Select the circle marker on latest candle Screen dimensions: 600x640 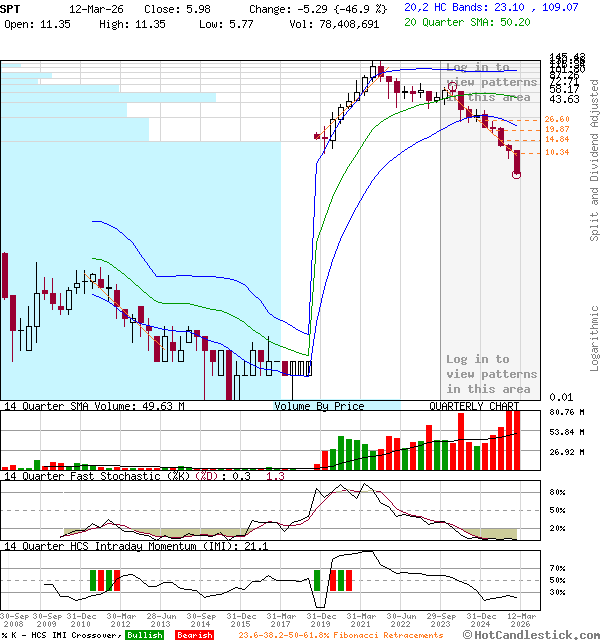[516, 175]
